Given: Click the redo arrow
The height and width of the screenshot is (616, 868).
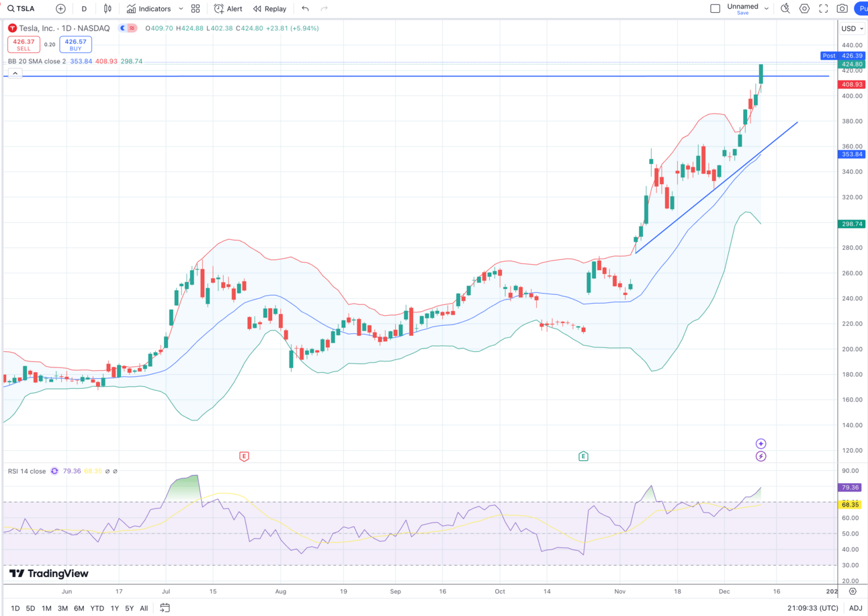Looking at the screenshot, I should click(x=324, y=9).
